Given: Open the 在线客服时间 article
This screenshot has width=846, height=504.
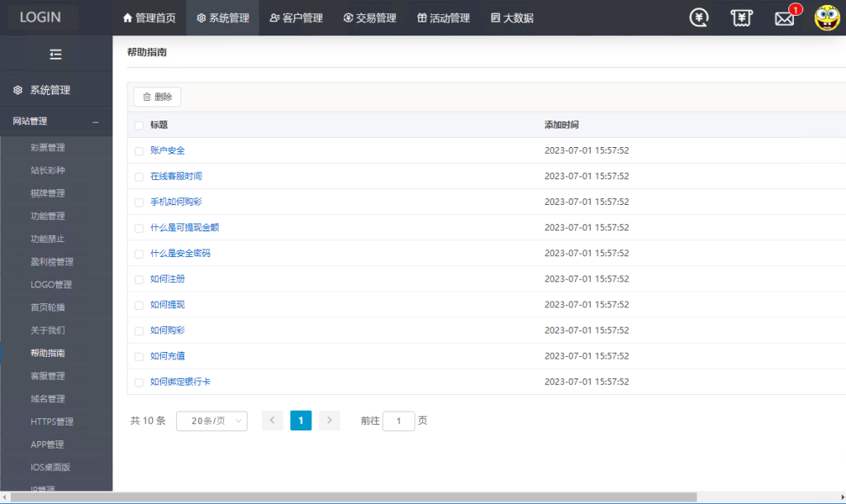Looking at the screenshot, I should tap(178, 176).
